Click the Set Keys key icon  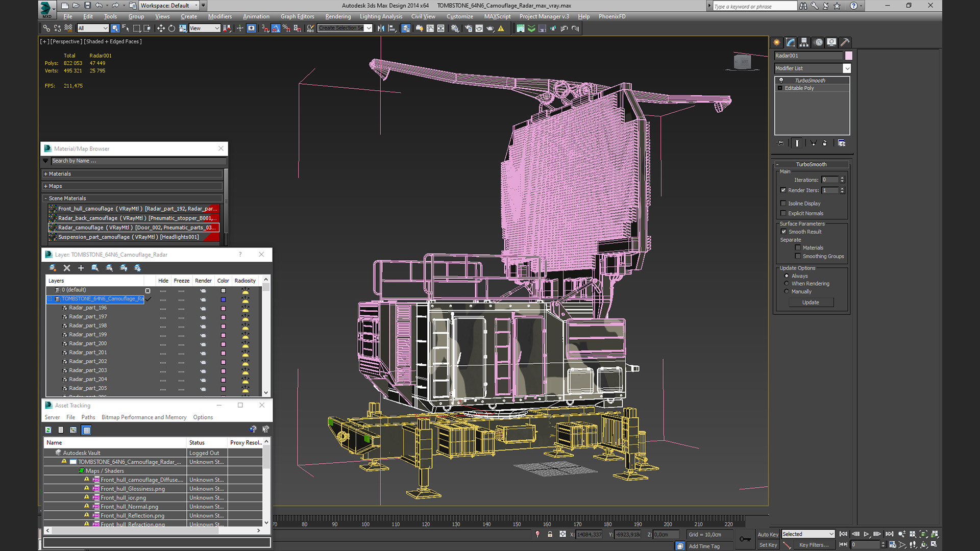pos(745,539)
